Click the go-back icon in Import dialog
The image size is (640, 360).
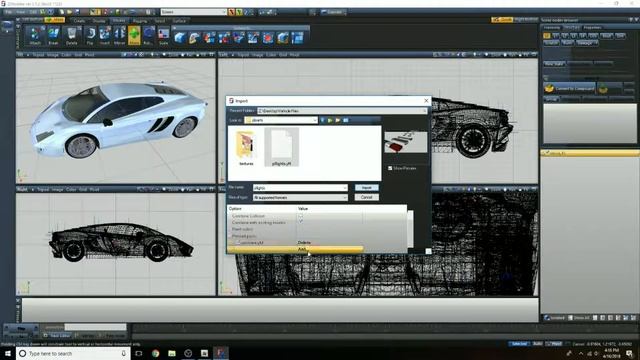click(322, 120)
